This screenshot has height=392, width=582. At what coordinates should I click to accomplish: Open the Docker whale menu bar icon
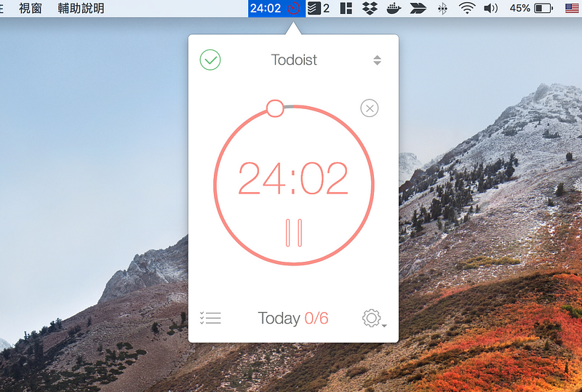pos(394,8)
